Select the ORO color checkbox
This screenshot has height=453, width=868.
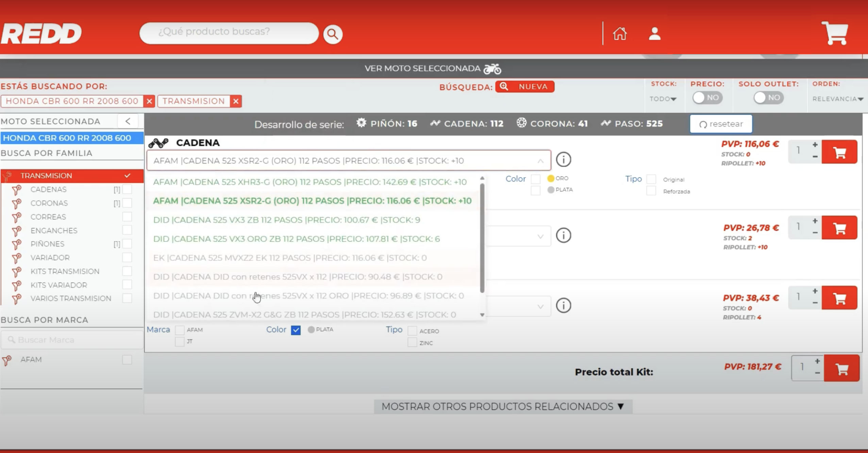(x=536, y=179)
